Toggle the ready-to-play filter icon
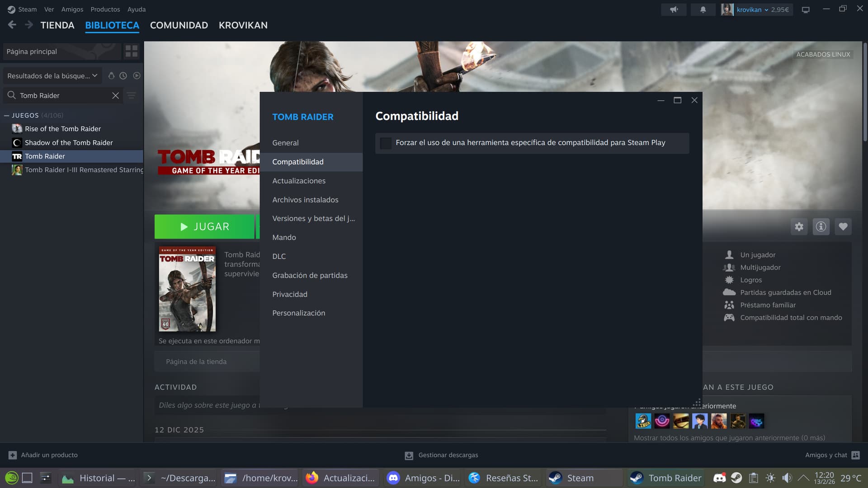 pos(137,76)
